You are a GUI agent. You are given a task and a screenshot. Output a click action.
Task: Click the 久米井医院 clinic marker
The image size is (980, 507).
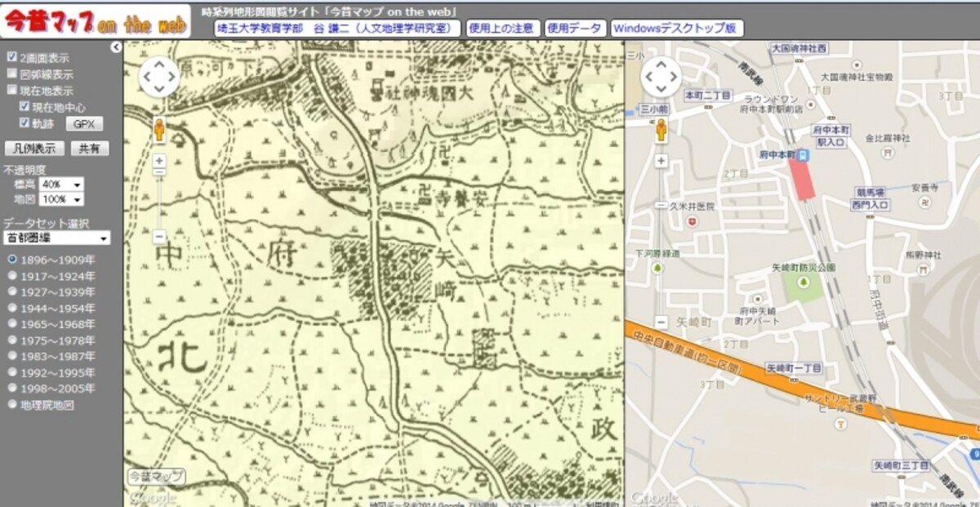pos(693,220)
